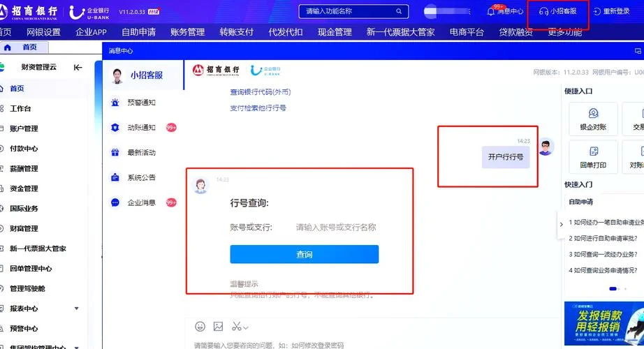Open 系统公告 icon entry

point(115,178)
